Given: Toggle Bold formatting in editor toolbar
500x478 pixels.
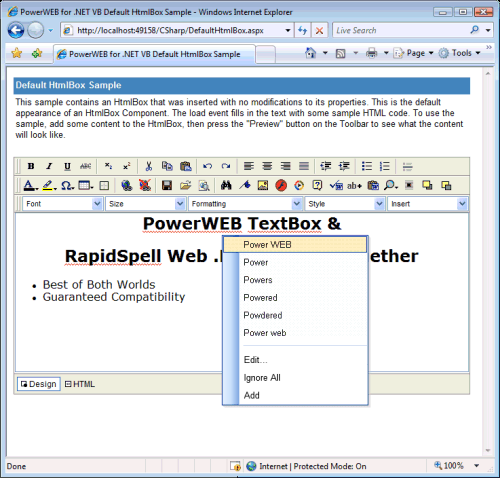Looking at the screenshot, I should (31, 166).
